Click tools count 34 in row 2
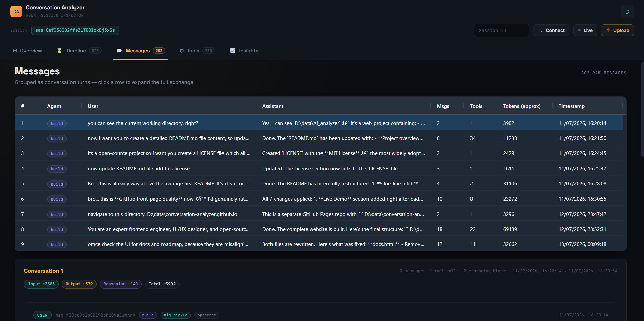The height and width of the screenshot is (321, 644). [473, 138]
